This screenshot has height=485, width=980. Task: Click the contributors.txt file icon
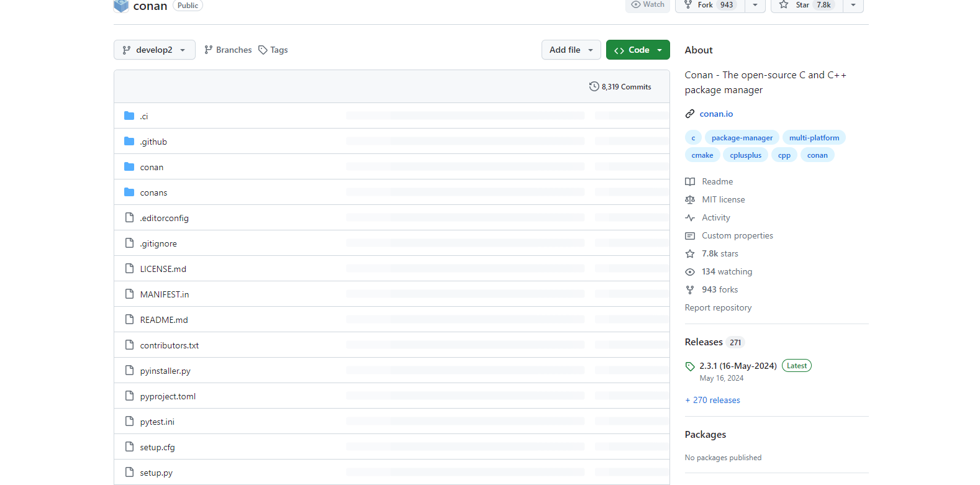pyautogui.click(x=129, y=345)
